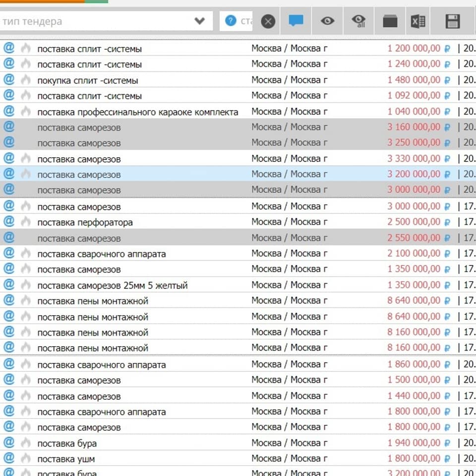Click @ icon next to 'поставка перфоратора'
This screenshot has height=476, width=476.
click(x=9, y=221)
